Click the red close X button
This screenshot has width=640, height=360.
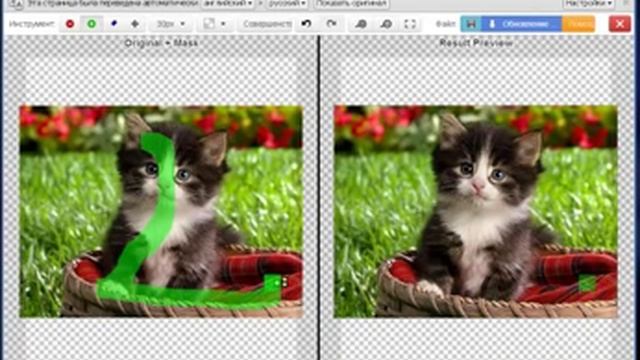(620, 24)
